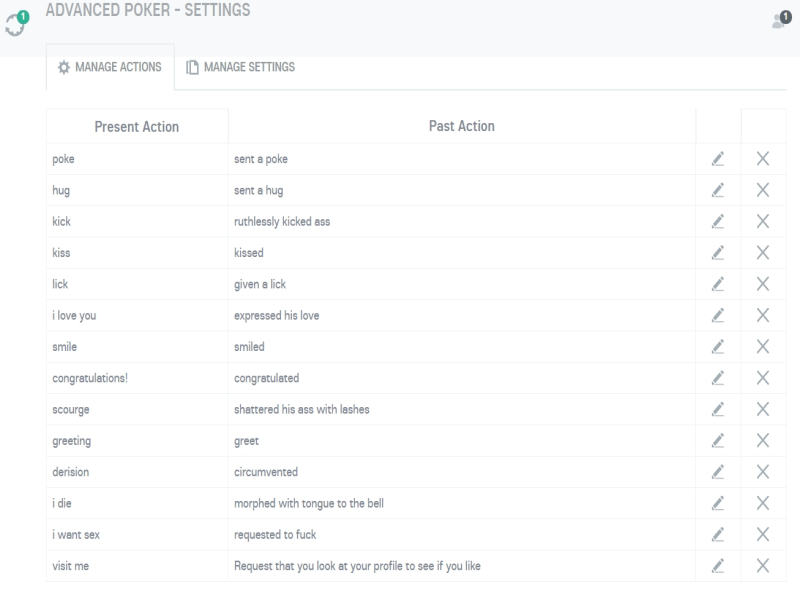
Task: Edit the 'kick' action entry
Action: pyautogui.click(x=718, y=221)
